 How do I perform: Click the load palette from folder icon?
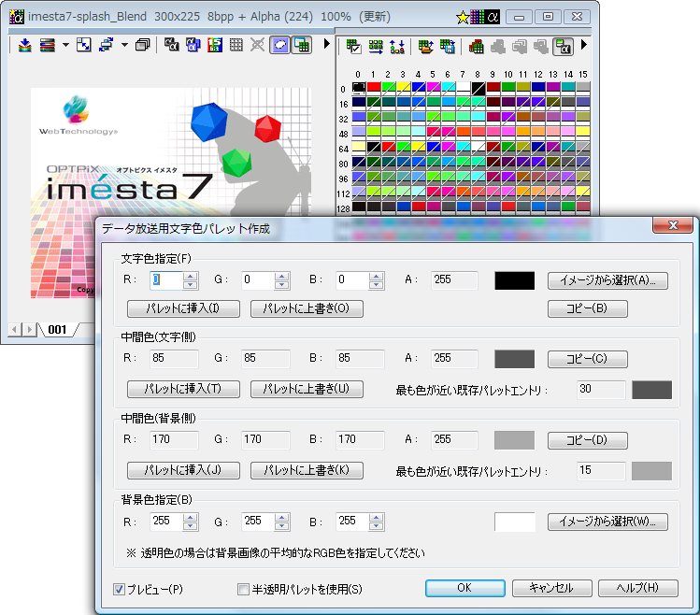click(x=425, y=47)
